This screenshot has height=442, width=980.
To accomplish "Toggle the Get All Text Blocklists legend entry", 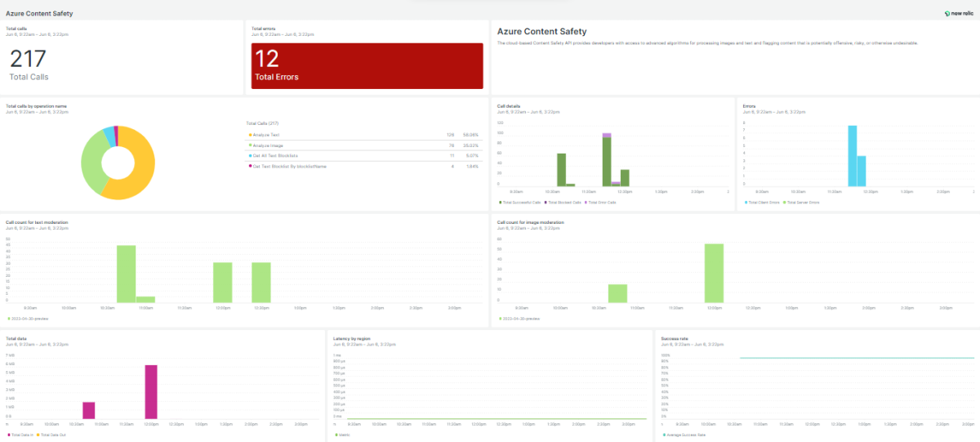I will click(x=274, y=155).
